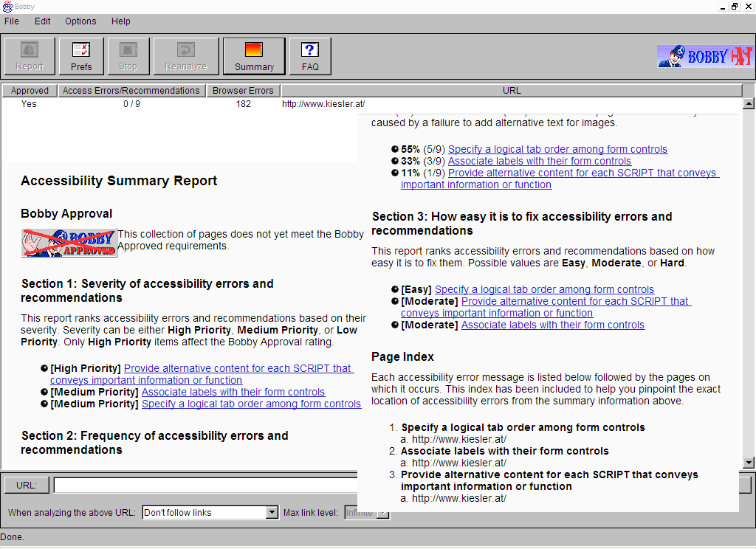Expand the Don't follow links dropdown
The width and height of the screenshot is (756, 549).
271,513
